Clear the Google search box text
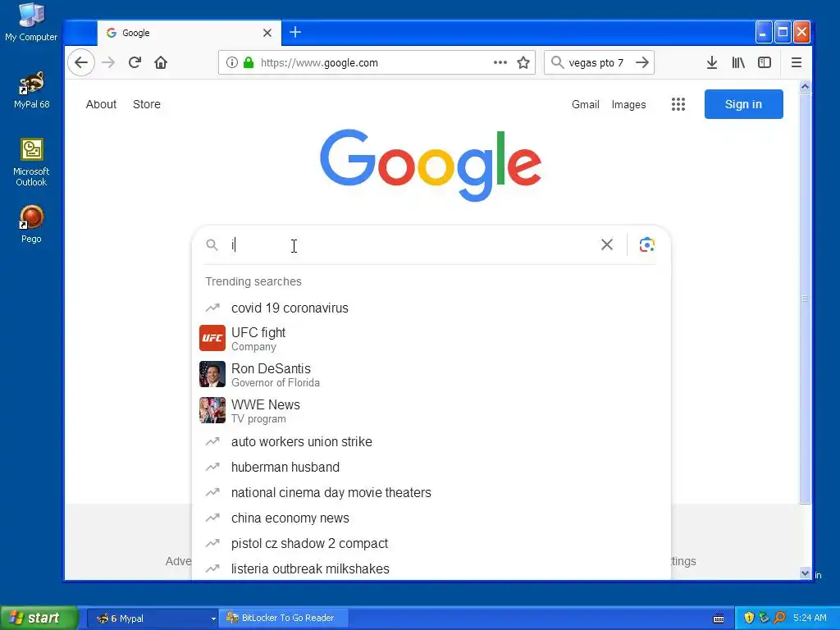The image size is (840, 630). point(607,244)
